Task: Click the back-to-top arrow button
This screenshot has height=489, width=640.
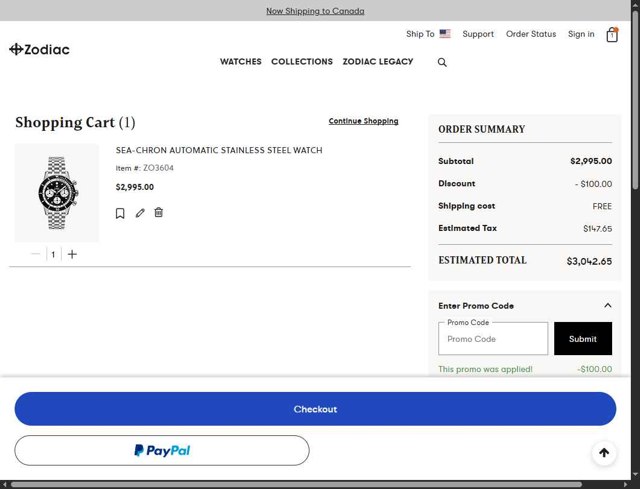Action: [604, 452]
